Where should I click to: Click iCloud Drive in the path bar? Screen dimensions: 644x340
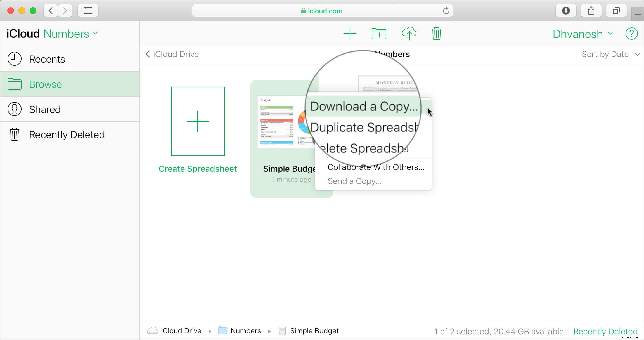tap(181, 331)
